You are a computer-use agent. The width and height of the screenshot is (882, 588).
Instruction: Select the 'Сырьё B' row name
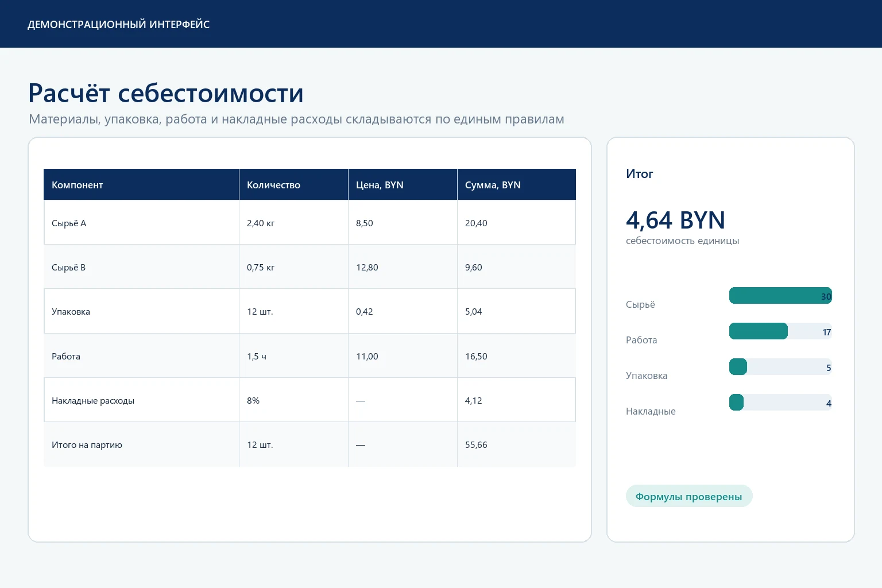(68, 267)
